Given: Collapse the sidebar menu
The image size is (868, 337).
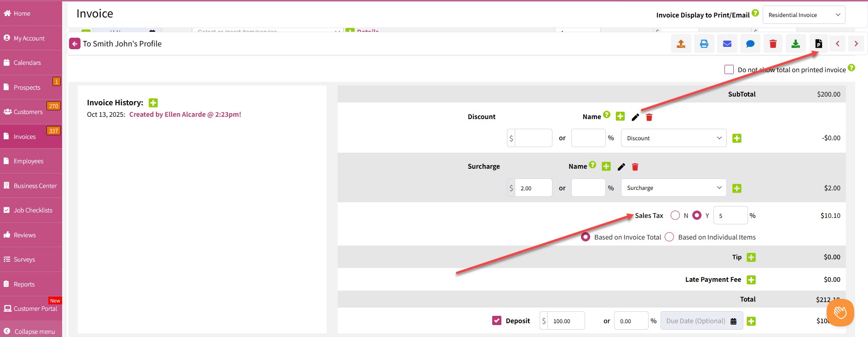Looking at the screenshot, I should click(x=31, y=331).
